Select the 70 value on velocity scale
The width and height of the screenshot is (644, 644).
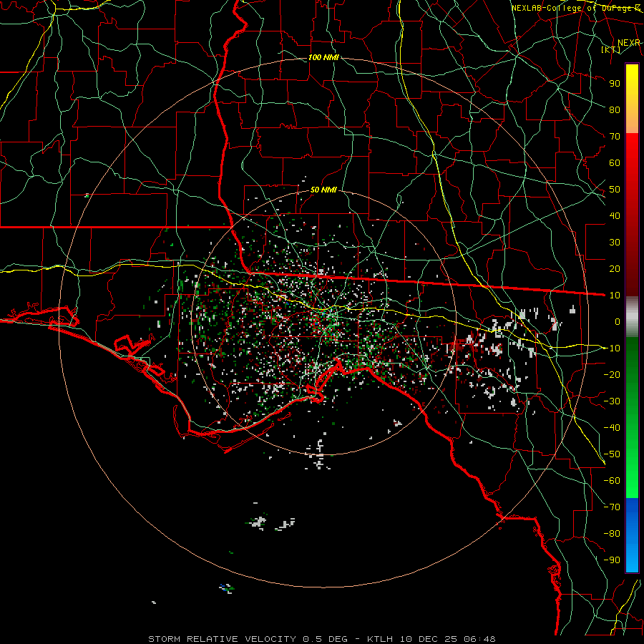pos(615,137)
